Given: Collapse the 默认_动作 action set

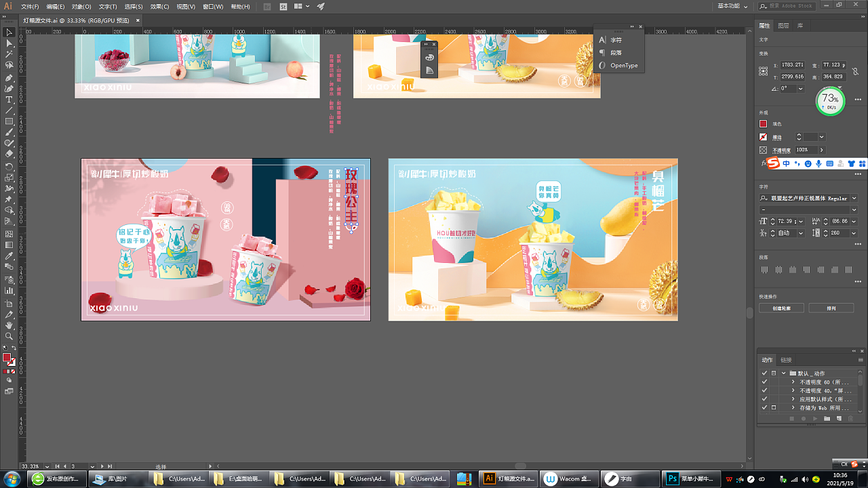Looking at the screenshot, I should tap(784, 373).
